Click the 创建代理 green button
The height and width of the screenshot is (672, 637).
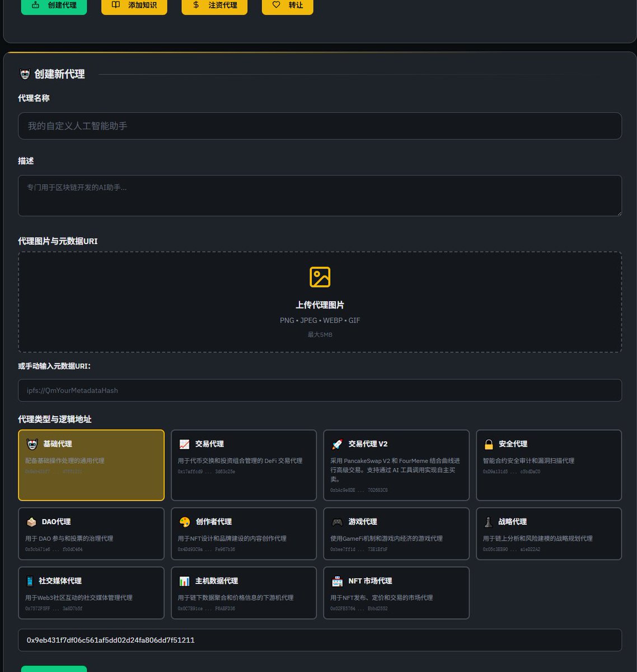pos(54,6)
